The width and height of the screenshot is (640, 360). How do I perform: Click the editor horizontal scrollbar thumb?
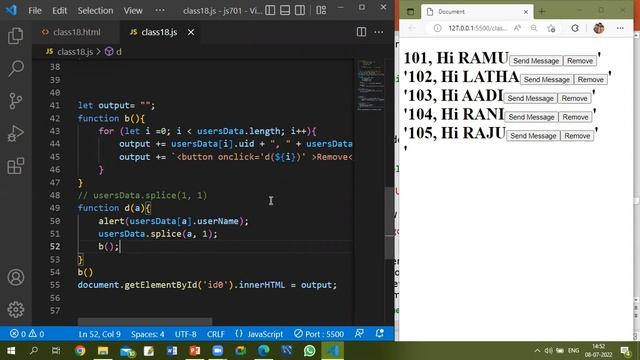(145, 322)
